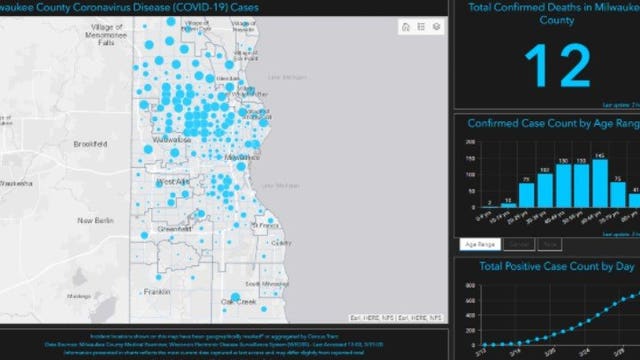Viewport: 640px width, 360px height.
Task: Open the map legend icon
Action: tap(421, 27)
